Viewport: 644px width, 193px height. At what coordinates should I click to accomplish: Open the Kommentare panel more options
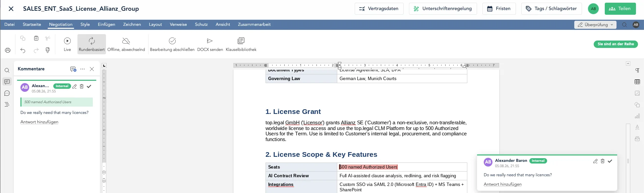[x=82, y=69]
